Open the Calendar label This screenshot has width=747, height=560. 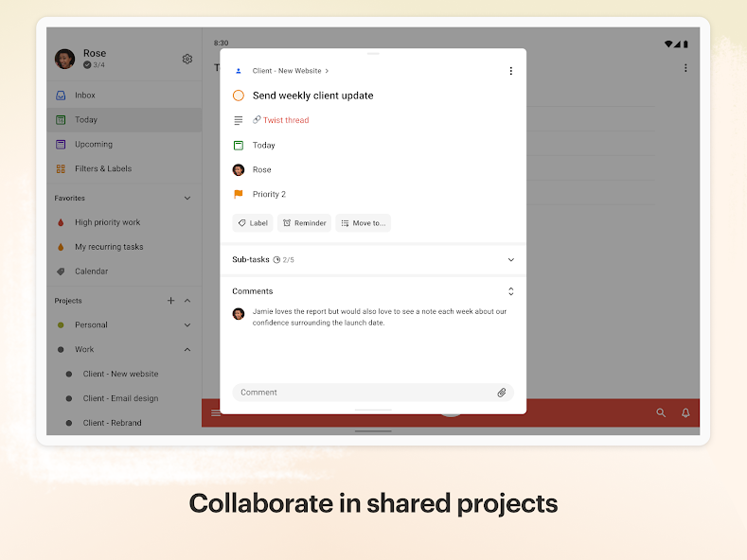coord(124,271)
